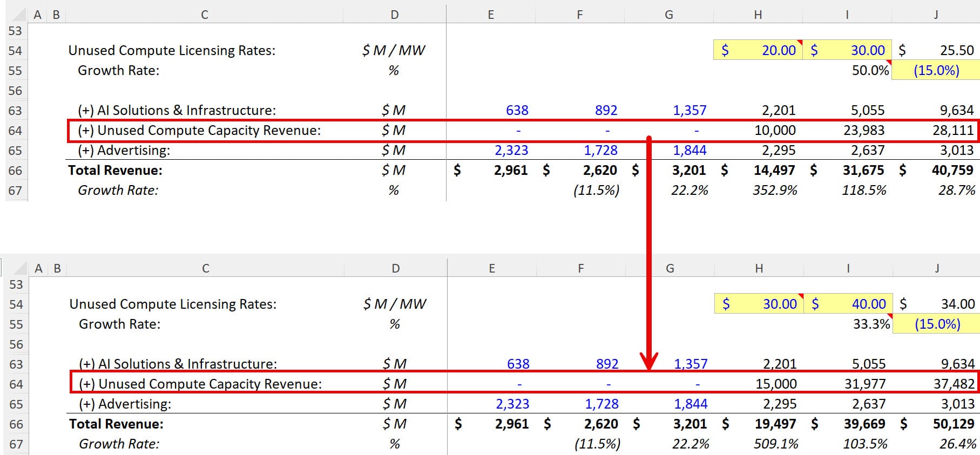The width and height of the screenshot is (980, 455).
Task: Select the 14,497 total revenue cell
Action: tap(758, 170)
